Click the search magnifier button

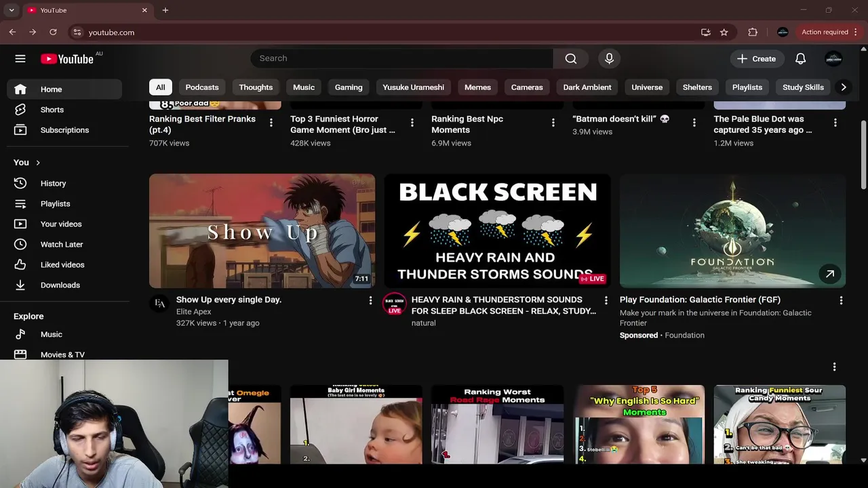coord(571,58)
